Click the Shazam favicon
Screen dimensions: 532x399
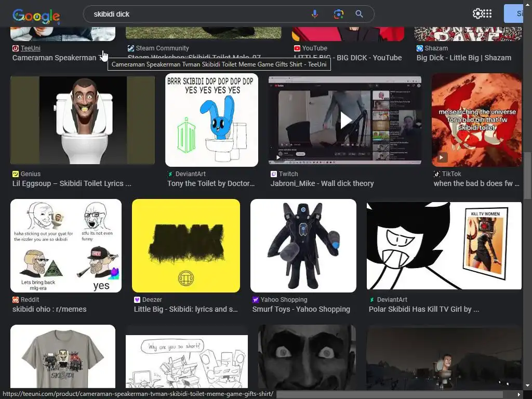[420, 48]
